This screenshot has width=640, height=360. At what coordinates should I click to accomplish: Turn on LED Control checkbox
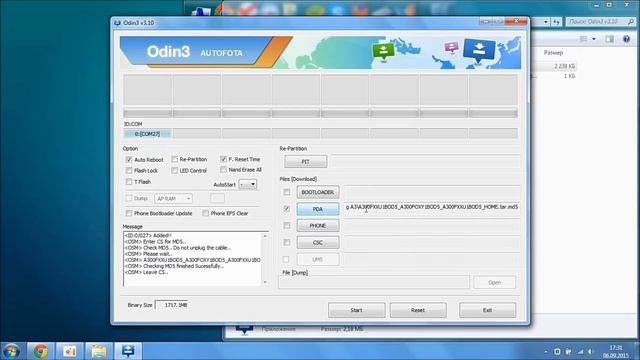click(x=175, y=170)
